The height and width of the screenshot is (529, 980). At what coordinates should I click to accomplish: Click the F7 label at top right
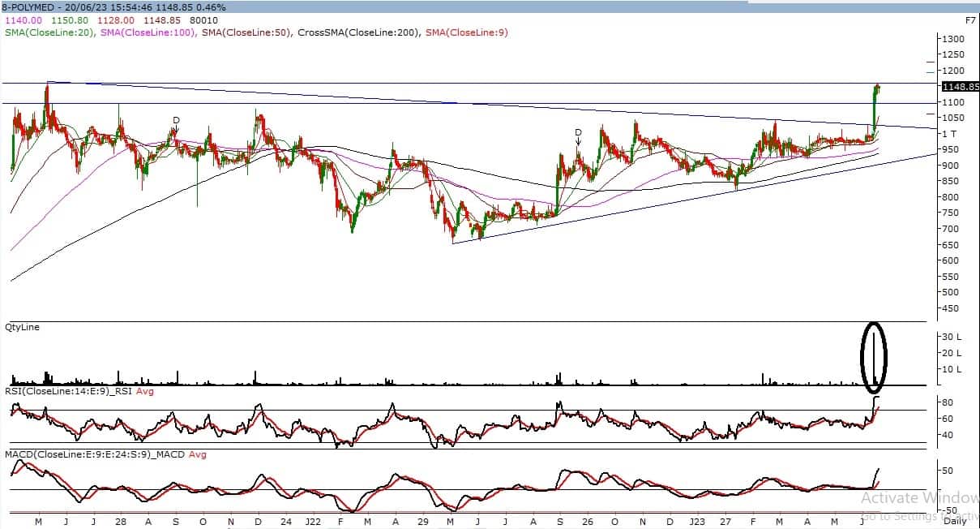(970, 19)
